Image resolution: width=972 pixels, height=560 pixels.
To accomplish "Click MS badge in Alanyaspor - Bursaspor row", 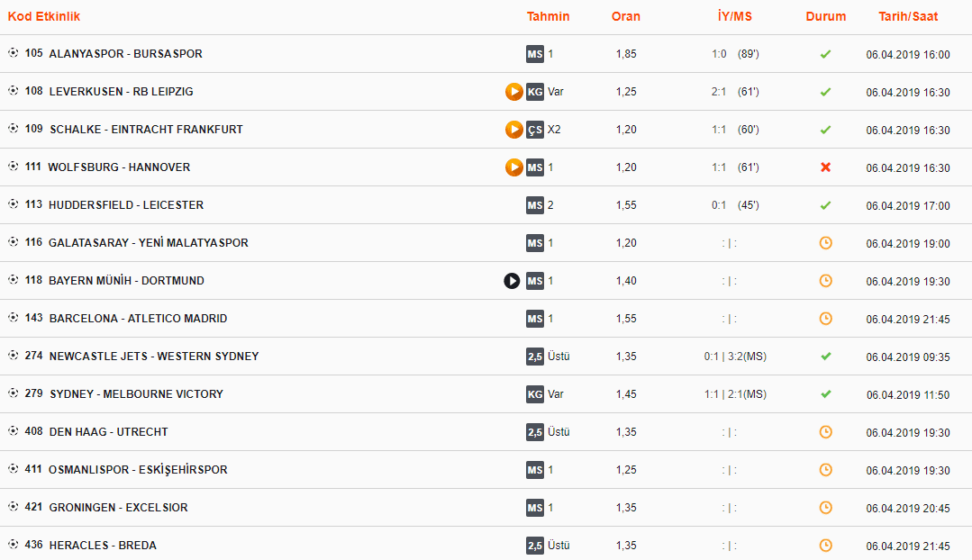I will tap(535, 54).
